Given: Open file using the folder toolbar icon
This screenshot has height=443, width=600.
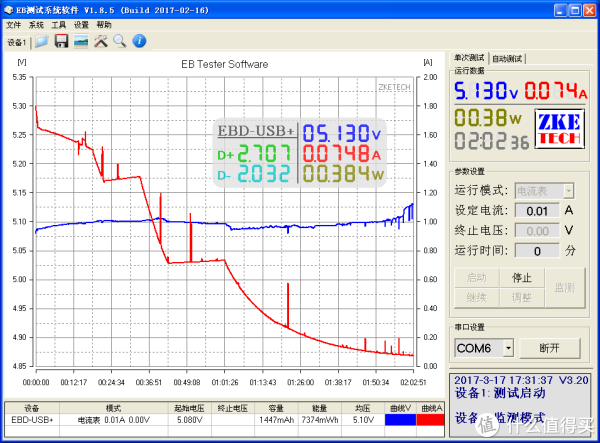Looking at the screenshot, I should (x=42, y=41).
